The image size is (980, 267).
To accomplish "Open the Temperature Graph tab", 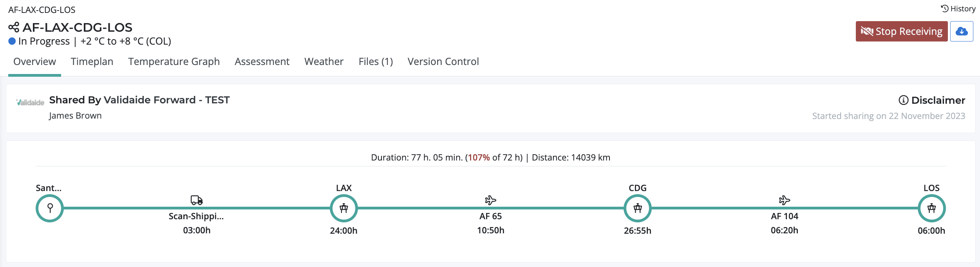I will pos(174,61).
